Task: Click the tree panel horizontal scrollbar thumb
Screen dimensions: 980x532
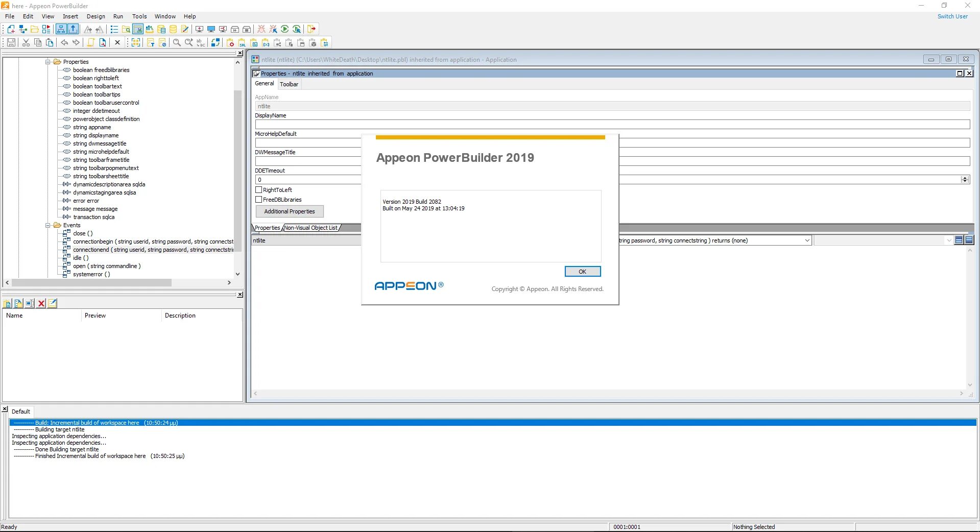Action: (92, 282)
